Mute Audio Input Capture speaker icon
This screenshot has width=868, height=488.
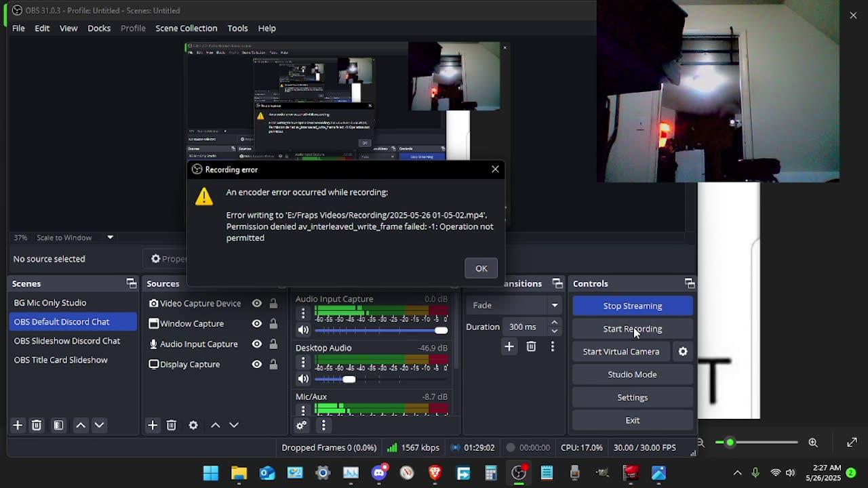303,330
